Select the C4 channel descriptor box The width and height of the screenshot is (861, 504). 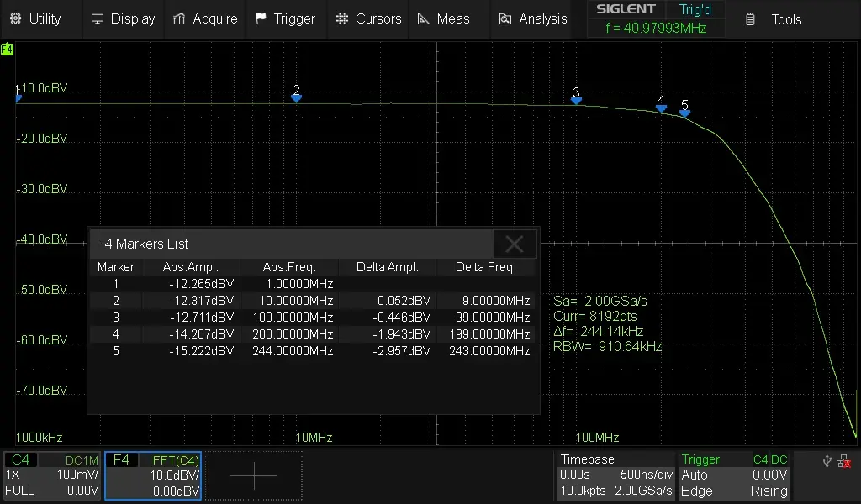click(52, 475)
